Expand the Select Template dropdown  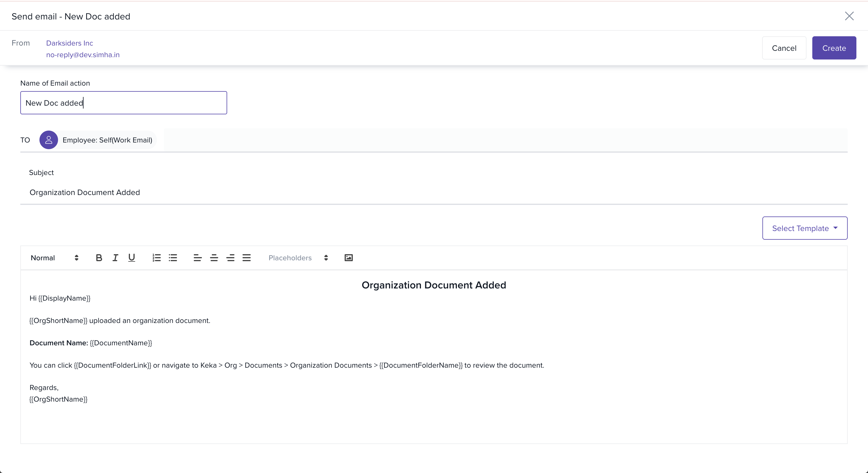pyautogui.click(x=805, y=228)
